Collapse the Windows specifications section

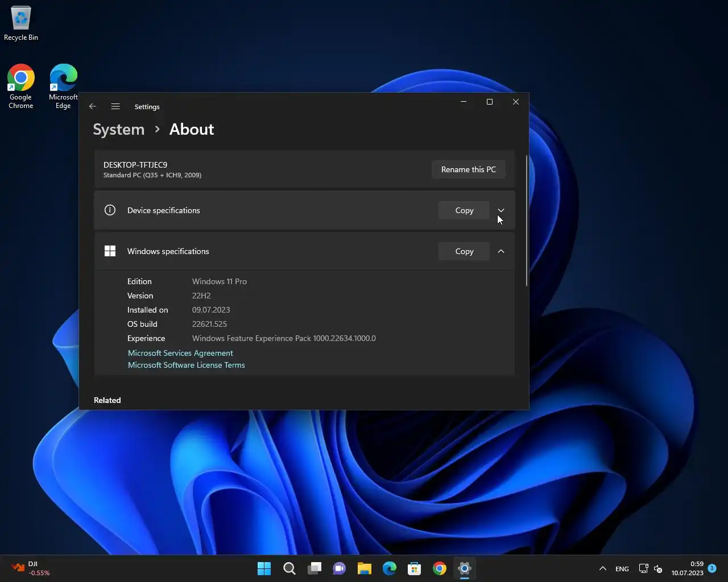click(x=501, y=251)
